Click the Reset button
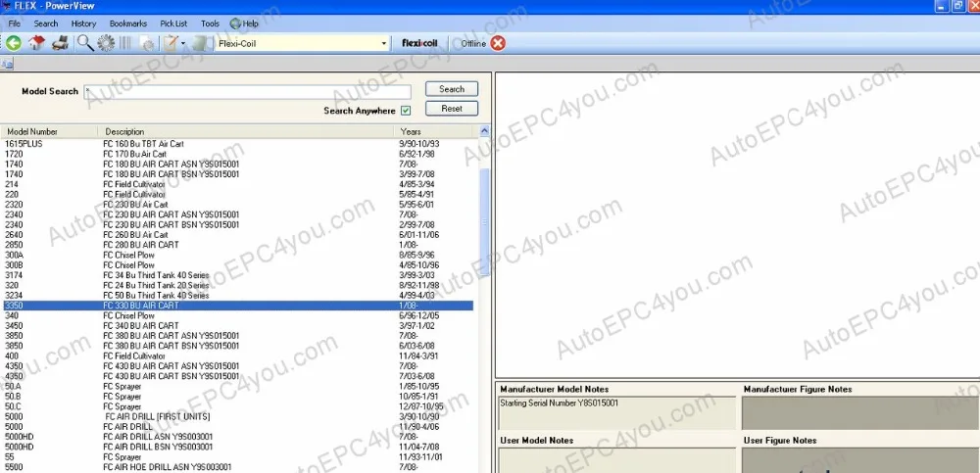Image resolution: width=980 pixels, height=473 pixels. pos(452,108)
